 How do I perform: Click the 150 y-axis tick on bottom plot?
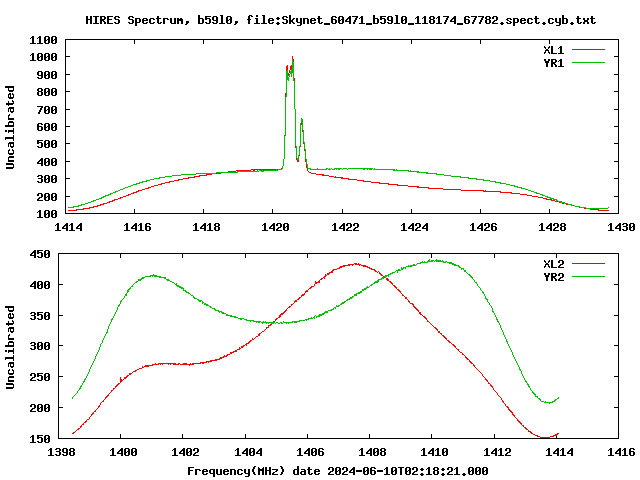tap(40, 439)
